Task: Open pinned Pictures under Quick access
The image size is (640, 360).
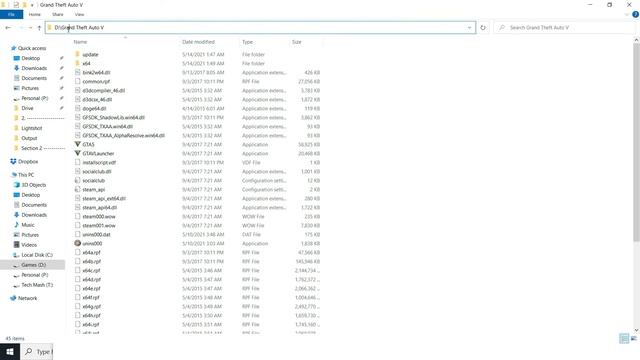Action: click(30, 88)
